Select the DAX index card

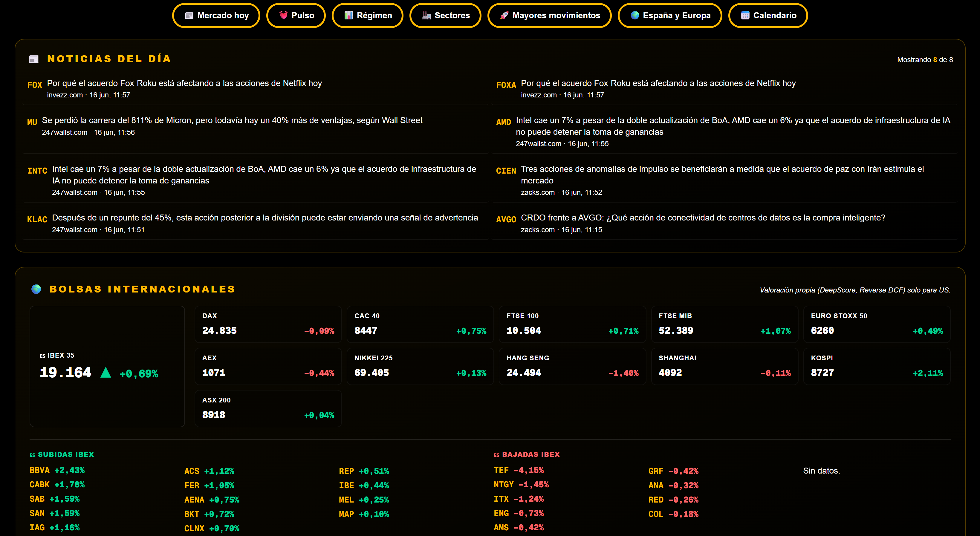[x=268, y=324]
